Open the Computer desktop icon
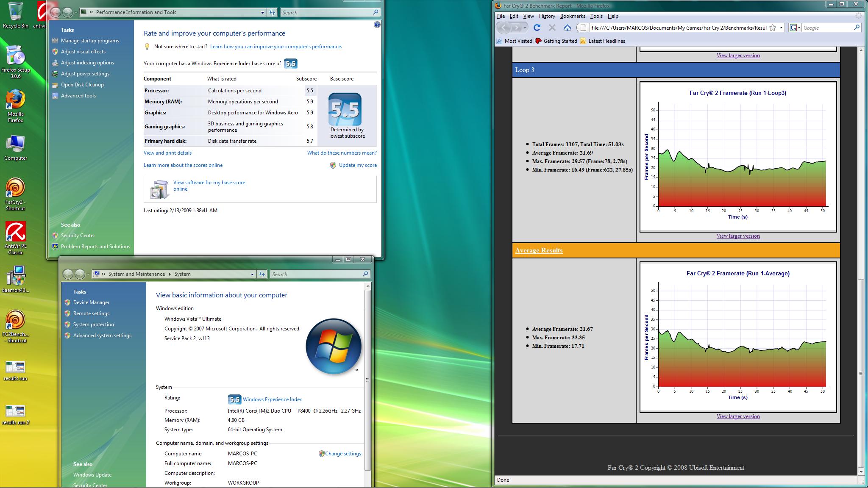The width and height of the screenshot is (868, 488). click(15, 148)
